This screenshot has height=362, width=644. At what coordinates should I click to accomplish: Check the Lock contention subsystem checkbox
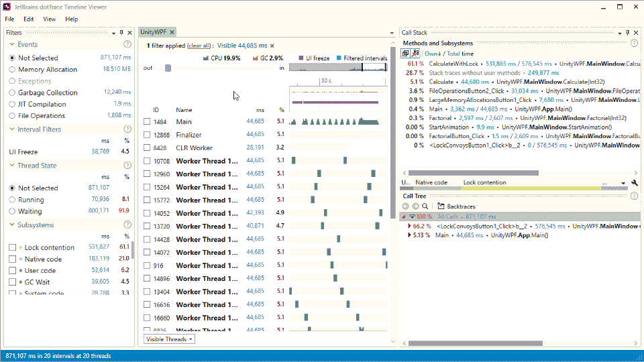tap(12, 247)
